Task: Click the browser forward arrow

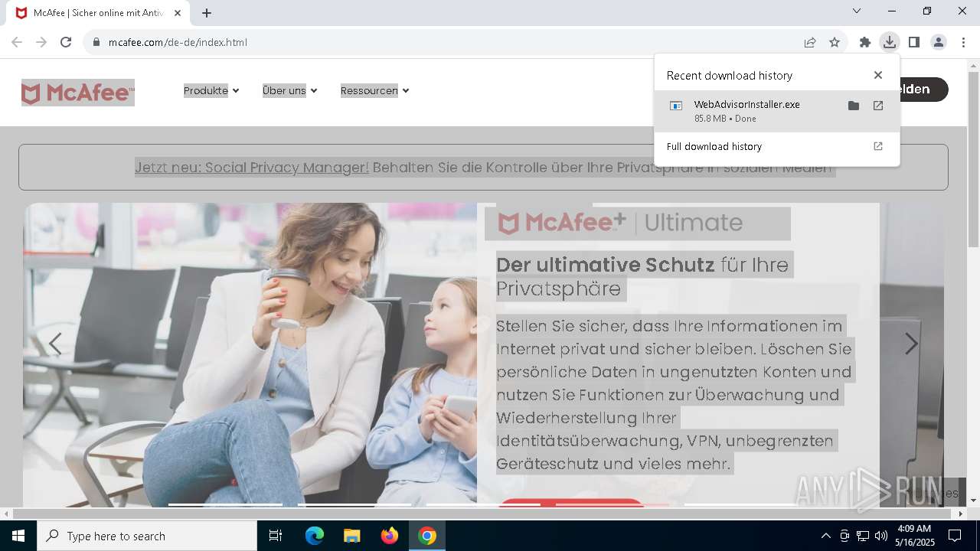Action: [x=41, y=42]
